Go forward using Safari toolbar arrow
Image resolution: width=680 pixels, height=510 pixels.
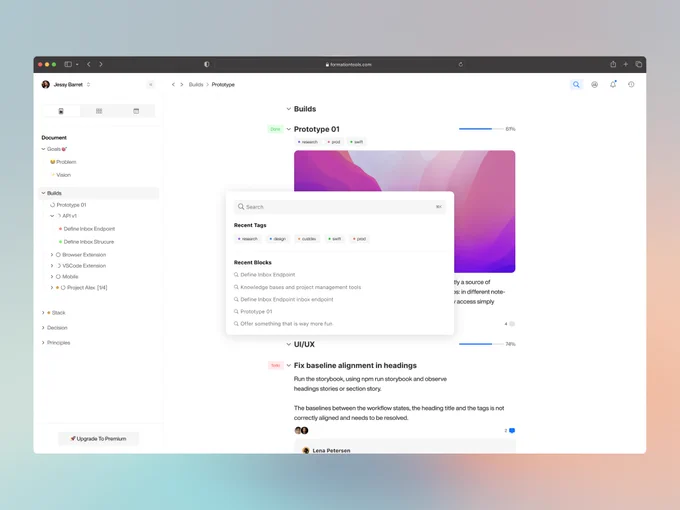click(101, 64)
